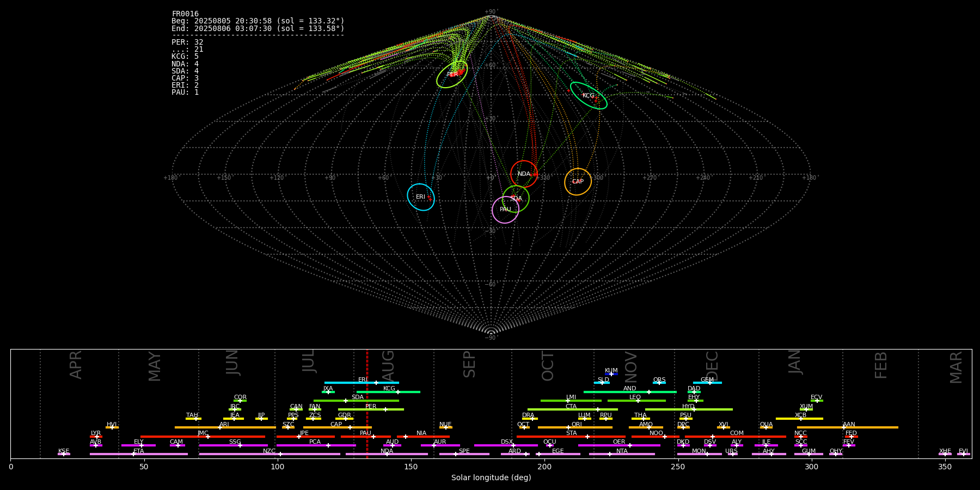Click the COM shower bar on timeline
The image size is (980, 490).
click(x=736, y=437)
